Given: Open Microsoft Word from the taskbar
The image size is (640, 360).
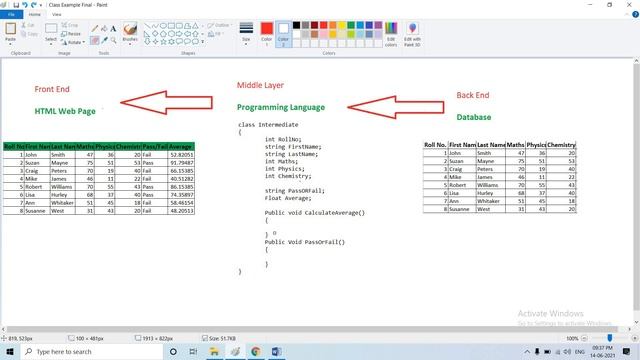Looking at the screenshot, I should (276, 352).
